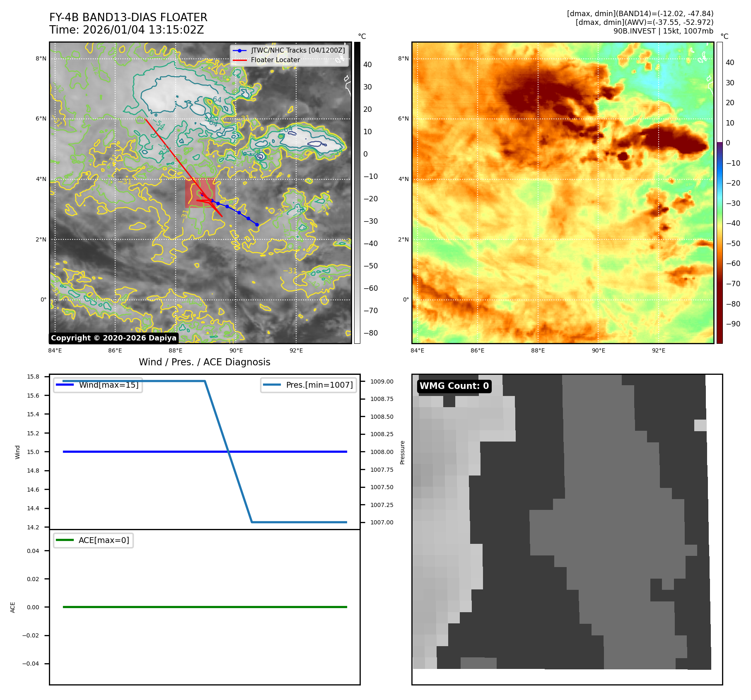Click the 90B.INVEST storm info text
Viewport: 751px width, 700px height.
pos(663,31)
